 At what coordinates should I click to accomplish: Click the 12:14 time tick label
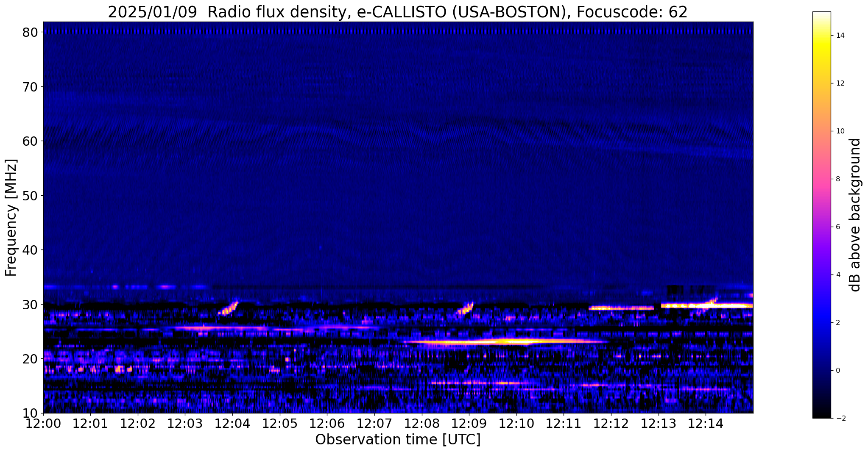coord(706,423)
